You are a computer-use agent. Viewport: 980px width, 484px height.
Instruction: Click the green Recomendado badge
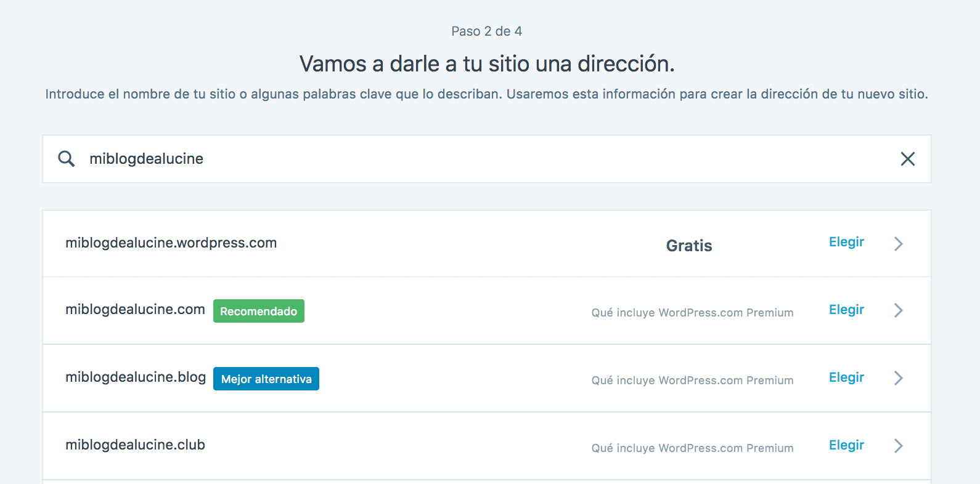coord(259,311)
